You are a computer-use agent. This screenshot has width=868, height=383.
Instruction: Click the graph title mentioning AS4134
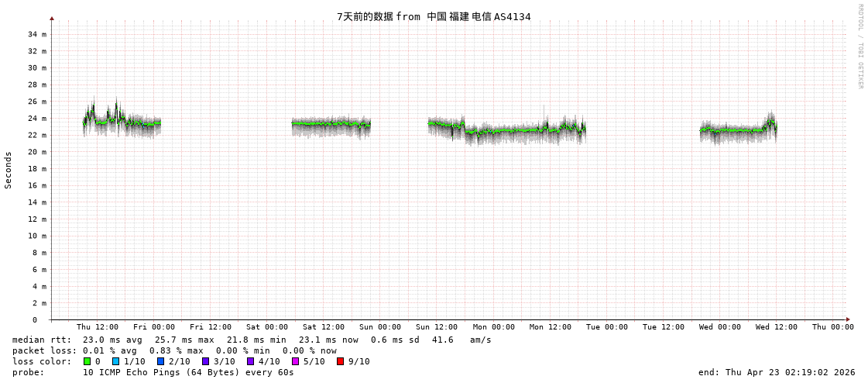(x=434, y=16)
